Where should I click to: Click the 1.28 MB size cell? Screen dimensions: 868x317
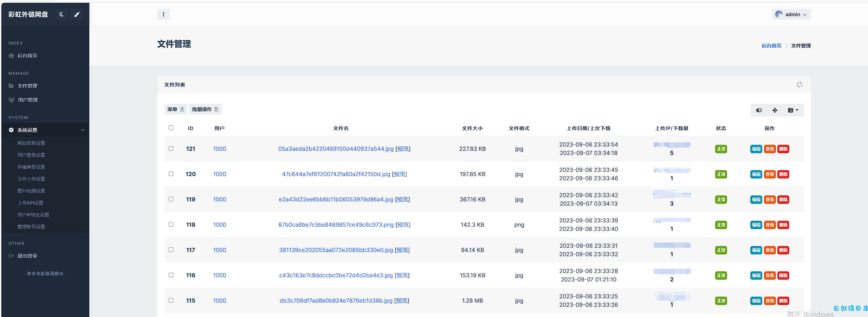pos(472,301)
